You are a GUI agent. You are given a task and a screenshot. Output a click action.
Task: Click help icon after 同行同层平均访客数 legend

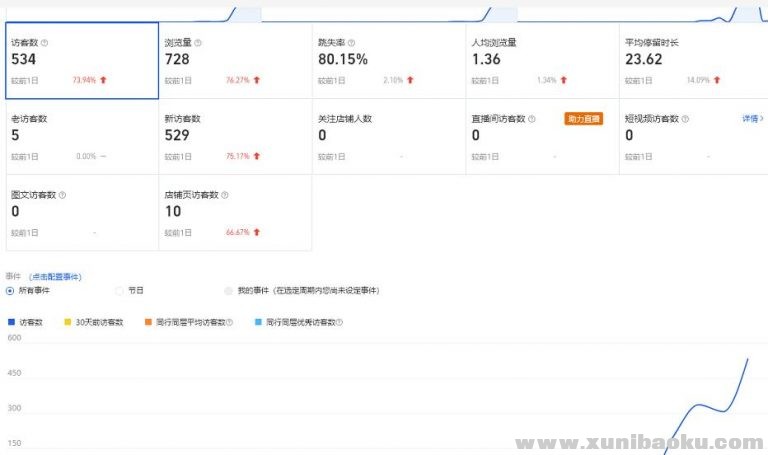[x=229, y=322]
